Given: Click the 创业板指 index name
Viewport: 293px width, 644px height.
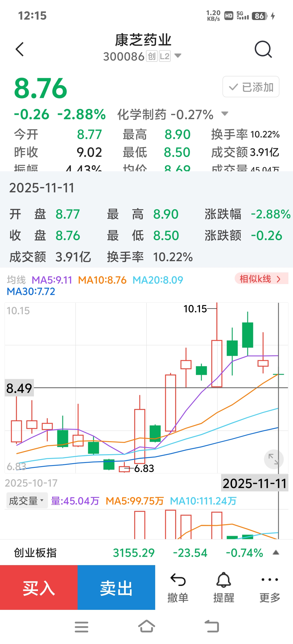Looking at the screenshot, I should 35,553.
